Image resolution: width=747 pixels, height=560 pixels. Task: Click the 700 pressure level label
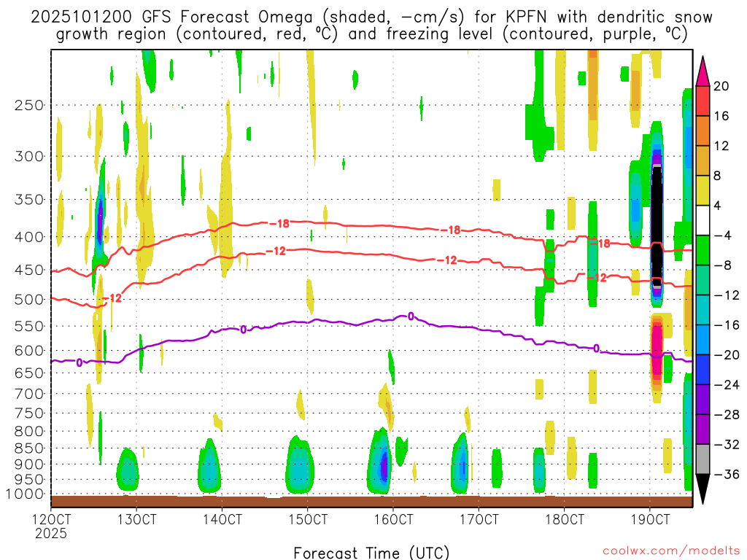click(29, 394)
